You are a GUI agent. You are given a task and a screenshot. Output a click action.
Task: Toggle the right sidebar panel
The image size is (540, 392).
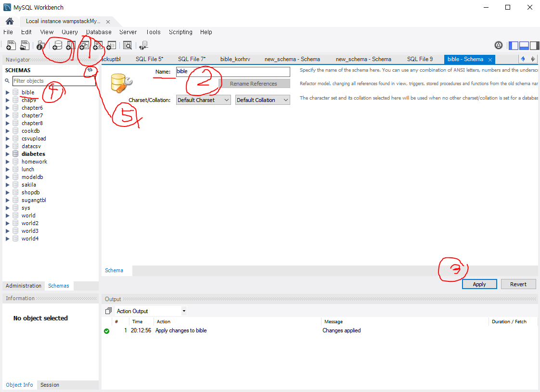pos(534,45)
